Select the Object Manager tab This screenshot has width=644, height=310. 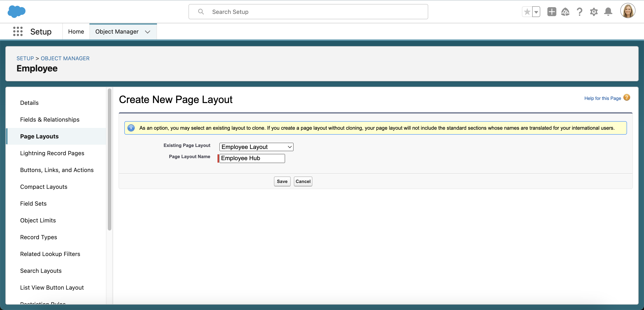[117, 31]
